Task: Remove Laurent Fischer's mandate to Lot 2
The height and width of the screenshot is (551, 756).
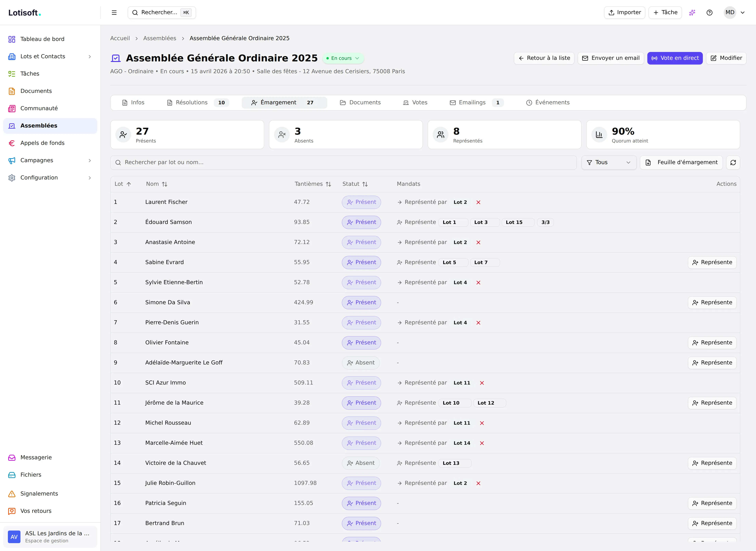Action: click(x=478, y=202)
